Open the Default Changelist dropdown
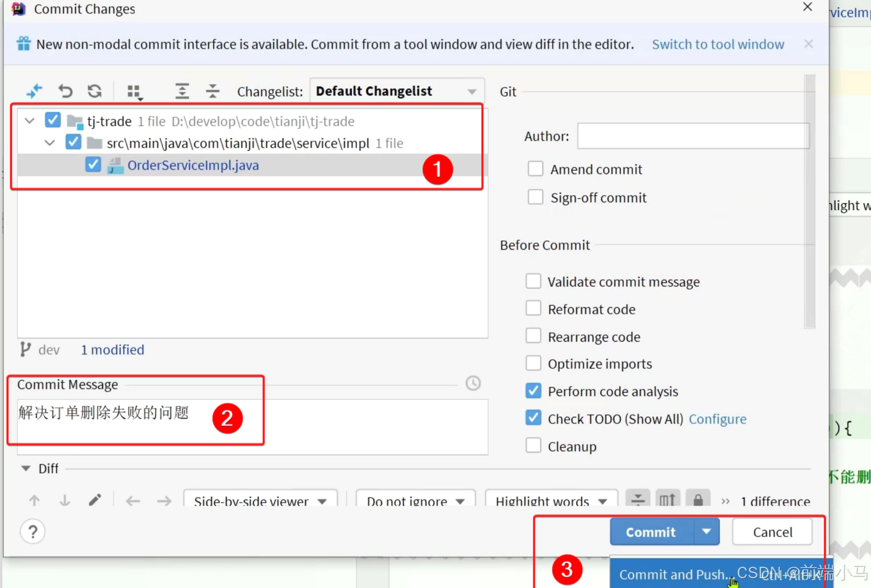Screen dimensions: 871x588 point(396,91)
